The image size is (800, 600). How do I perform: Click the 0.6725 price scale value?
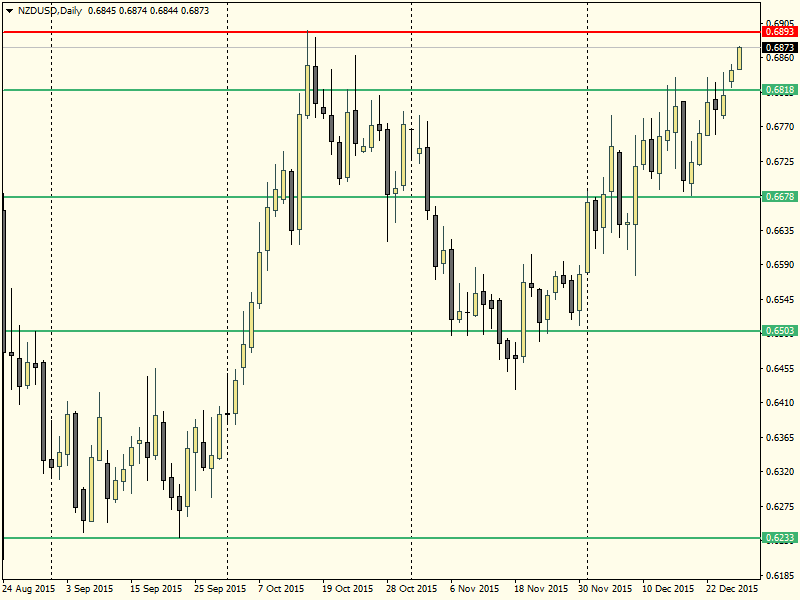pyautogui.click(x=781, y=162)
